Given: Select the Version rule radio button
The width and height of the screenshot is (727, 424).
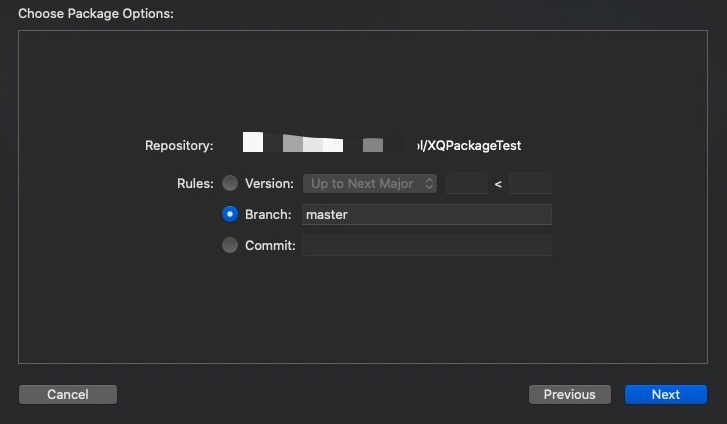Looking at the screenshot, I should [230, 183].
